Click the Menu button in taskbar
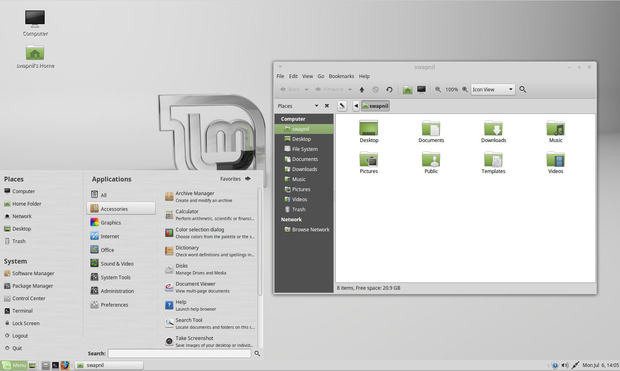The width and height of the screenshot is (620, 371). pos(14,365)
